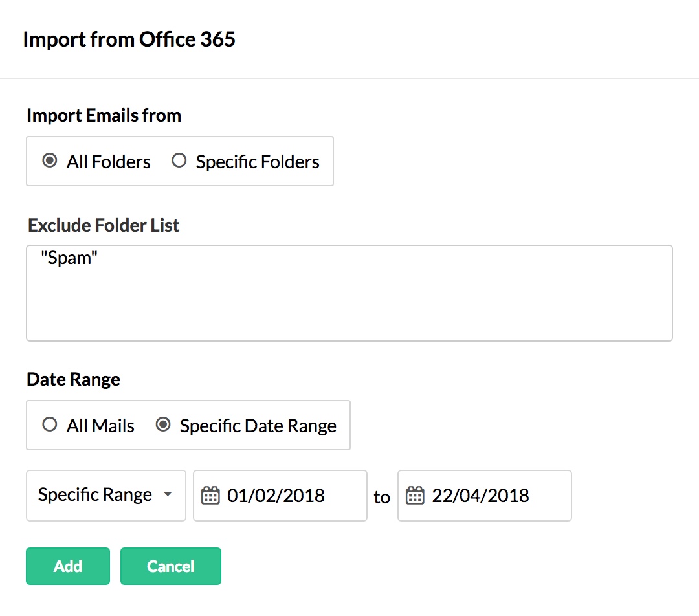The width and height of the screenshot is (699, 616).
Task: Open the end date calendar icon
Action: [x=415, y=496]
